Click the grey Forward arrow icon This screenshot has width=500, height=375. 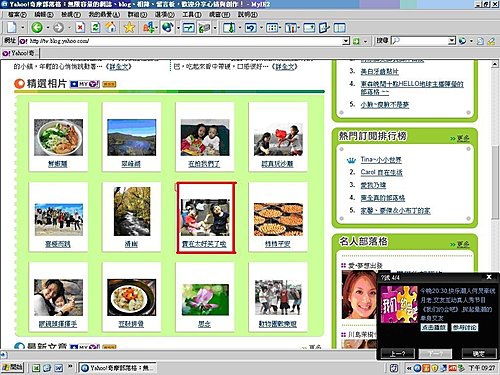(58, 27)
